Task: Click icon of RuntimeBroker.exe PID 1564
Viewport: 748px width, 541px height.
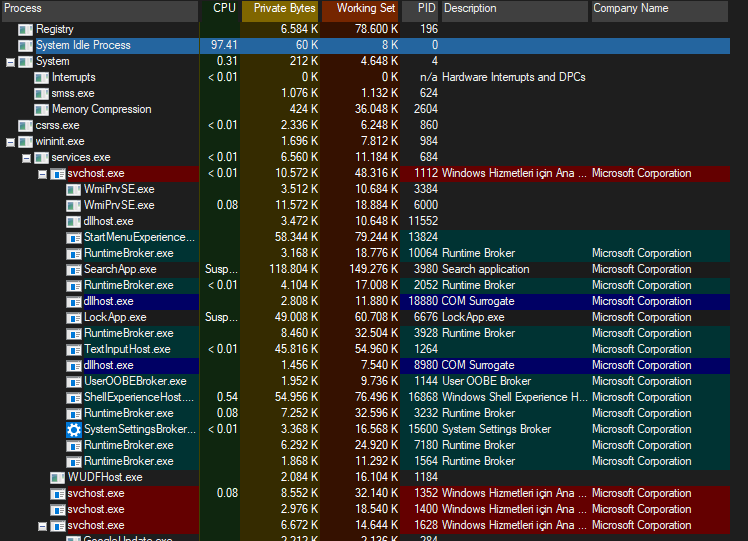Action: pyautogui.click(x=74, y=461)
